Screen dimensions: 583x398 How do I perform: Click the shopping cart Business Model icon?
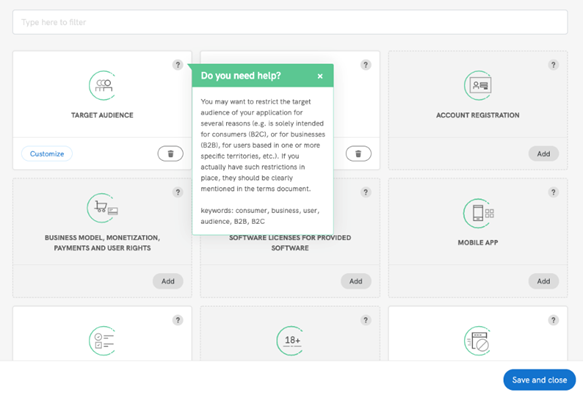pos(103,208)
